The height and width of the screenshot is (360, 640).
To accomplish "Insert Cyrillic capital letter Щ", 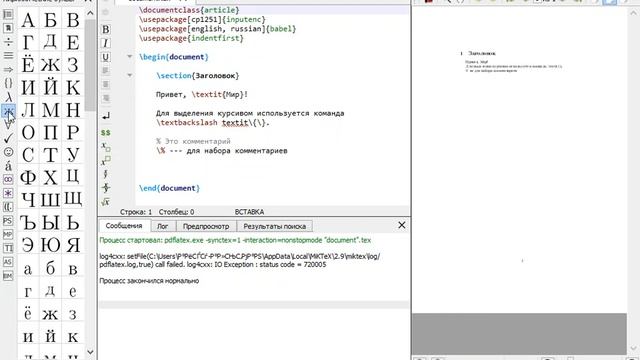I will tap(73, 200).
